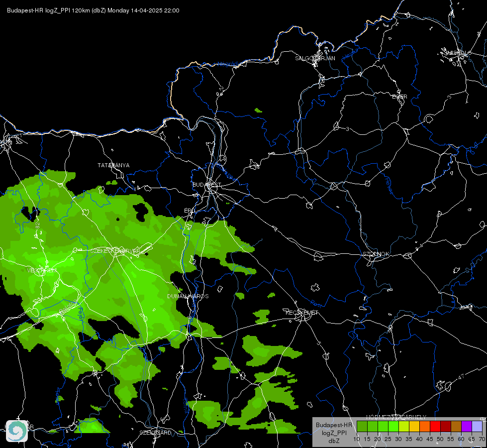Click the TATABANYA city label
Viewport: 487px width, 448px height.
[113, 165]
